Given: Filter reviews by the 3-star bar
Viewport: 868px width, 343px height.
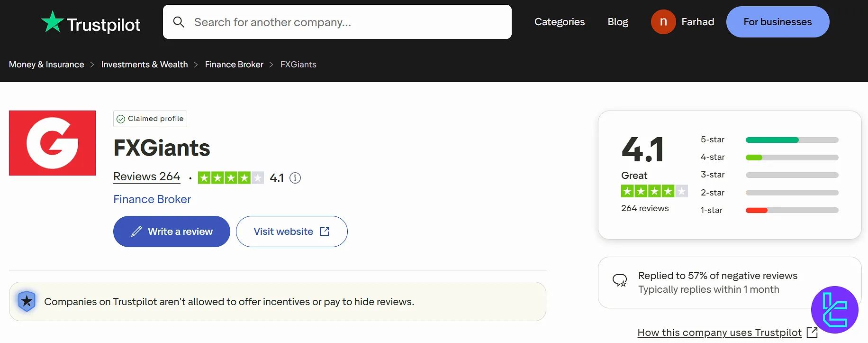Looking at the screenshot, I should click(792, 175).
